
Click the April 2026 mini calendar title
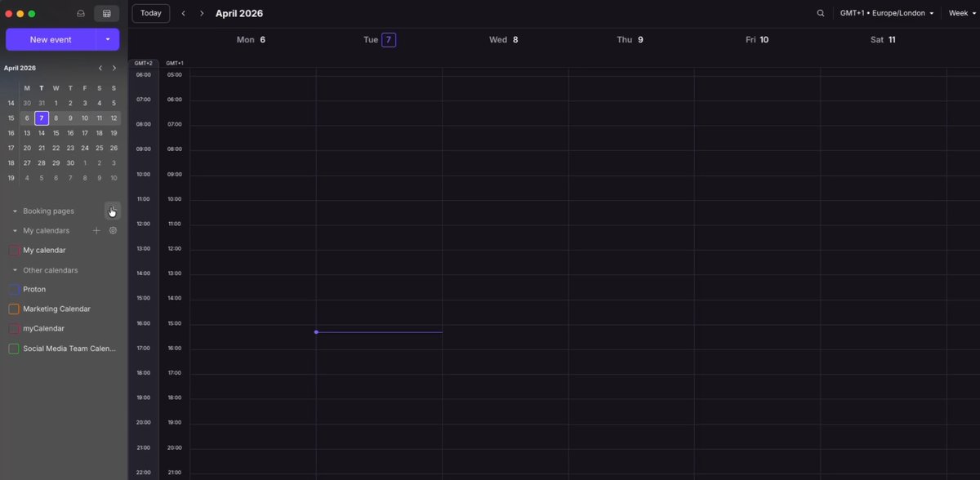coord(20,69)
